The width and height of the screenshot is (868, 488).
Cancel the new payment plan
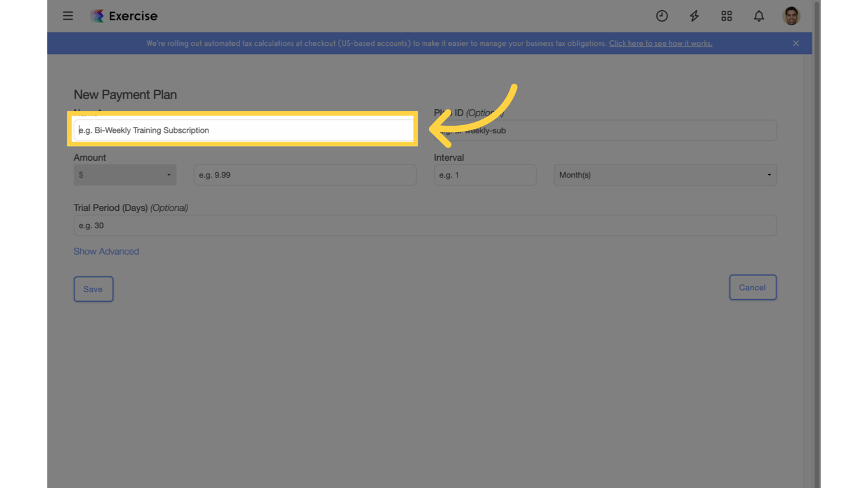pyautogui.click(x=752, y=287)
